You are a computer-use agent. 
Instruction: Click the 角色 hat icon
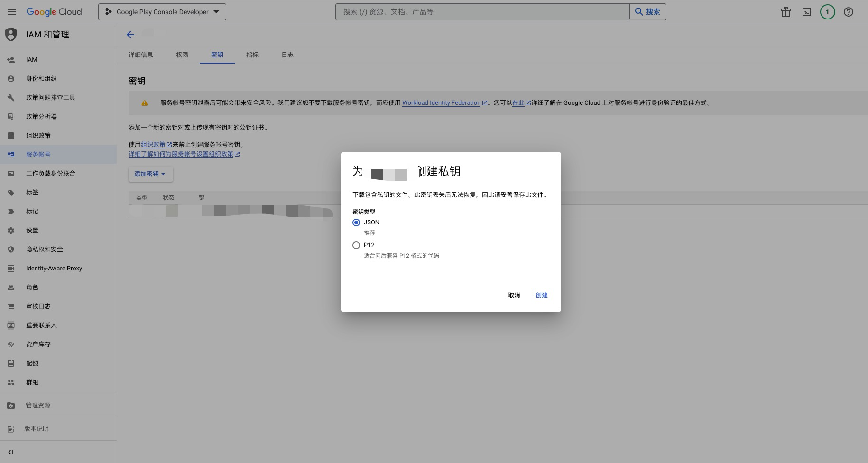click(x=11, y=287)
